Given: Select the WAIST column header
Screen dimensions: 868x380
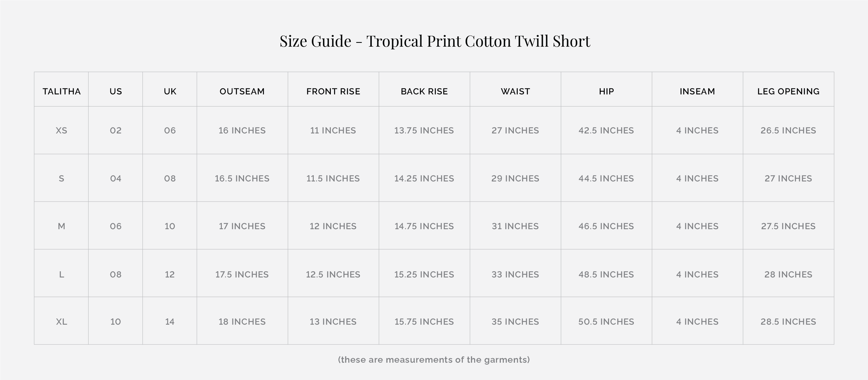Looking at the screenshot, I should point(515,91).
